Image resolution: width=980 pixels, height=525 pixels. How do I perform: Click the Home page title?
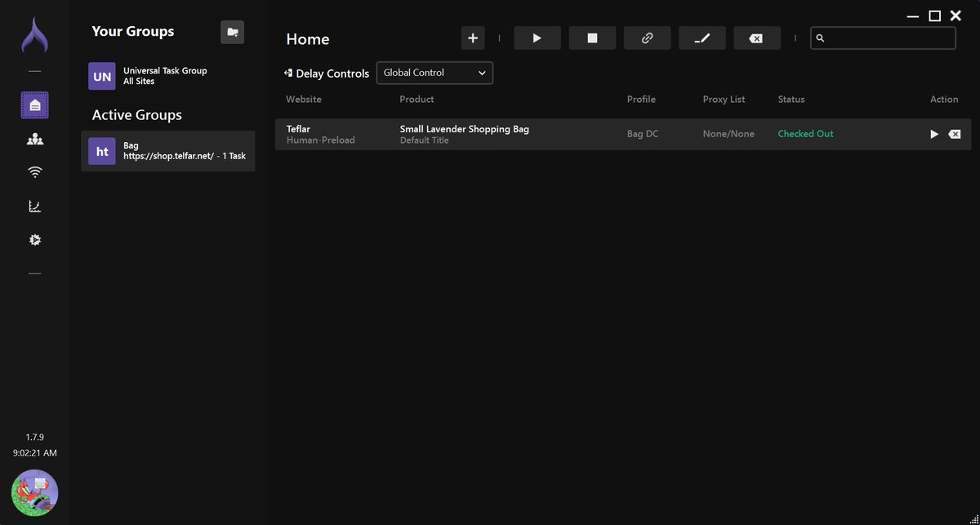pos(308,39)
